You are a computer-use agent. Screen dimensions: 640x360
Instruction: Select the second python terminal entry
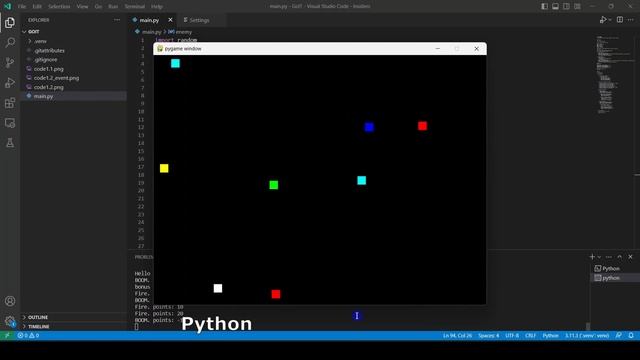click(611, 278)
